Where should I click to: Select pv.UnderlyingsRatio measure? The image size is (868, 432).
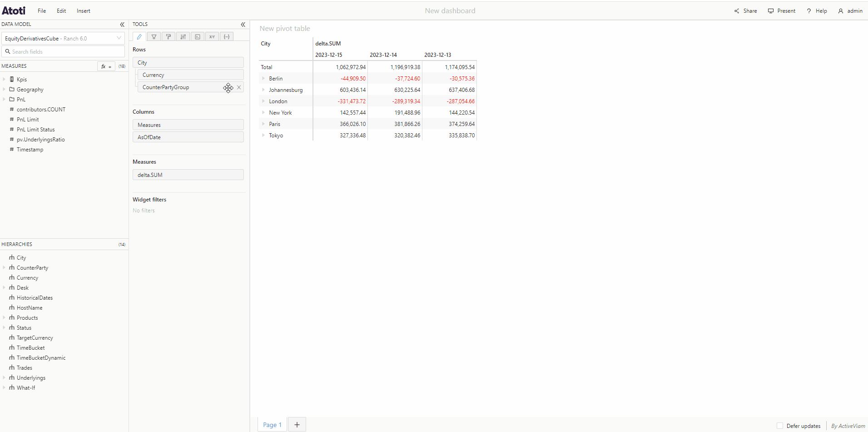(40, 140)
